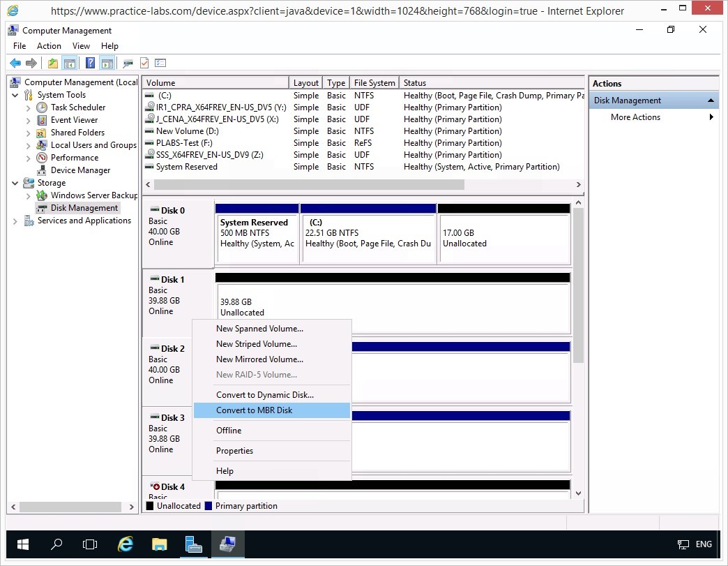Expand the More Actions submenu arrow
Screen dimensions: 728x566
711,117
